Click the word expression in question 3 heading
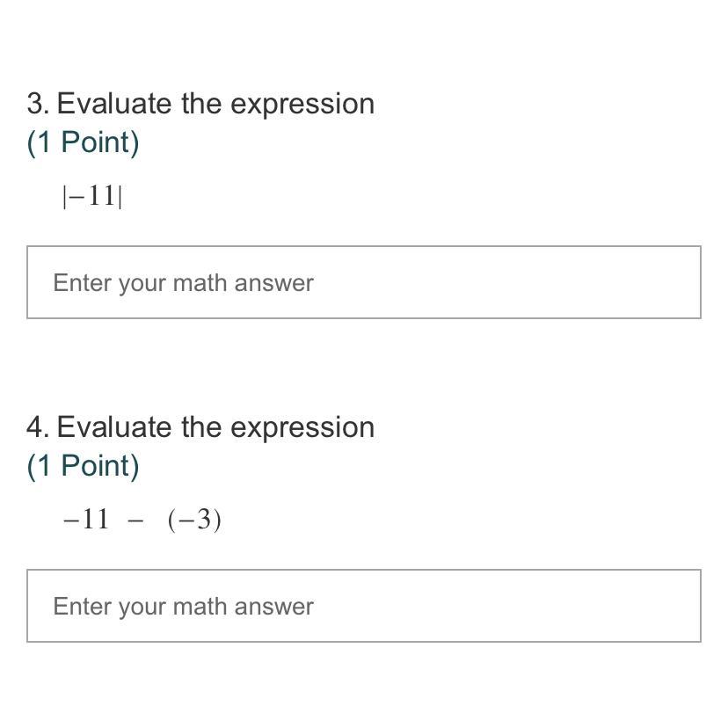728x728 pixels. [302, 106]
